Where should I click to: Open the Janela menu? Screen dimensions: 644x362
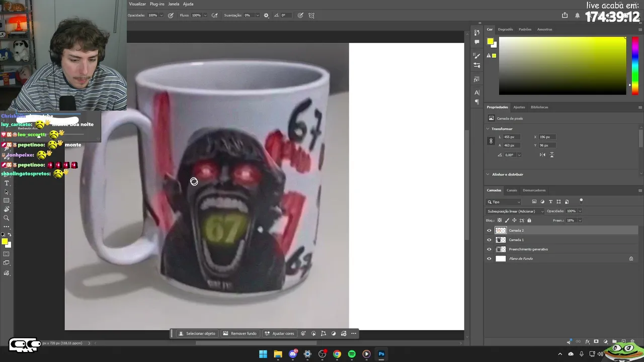coord(174,4)
